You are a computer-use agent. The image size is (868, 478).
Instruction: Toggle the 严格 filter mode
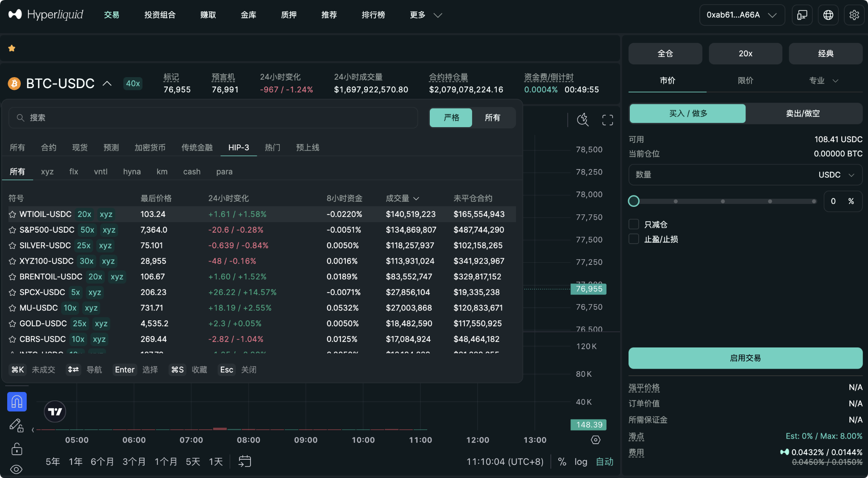coord(451,118)
